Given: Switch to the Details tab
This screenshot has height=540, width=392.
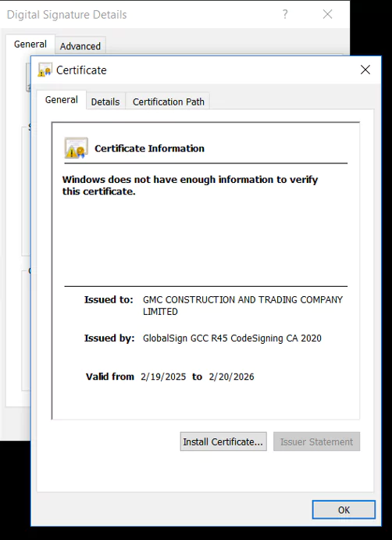Looking at the screenshot, I should pos(105,102).
